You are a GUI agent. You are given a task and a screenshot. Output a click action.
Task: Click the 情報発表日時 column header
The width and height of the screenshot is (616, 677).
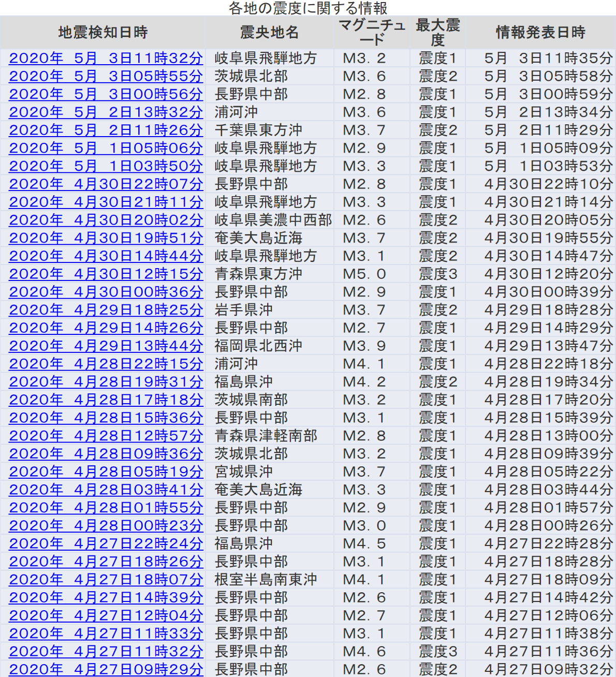tap(540, 33)
